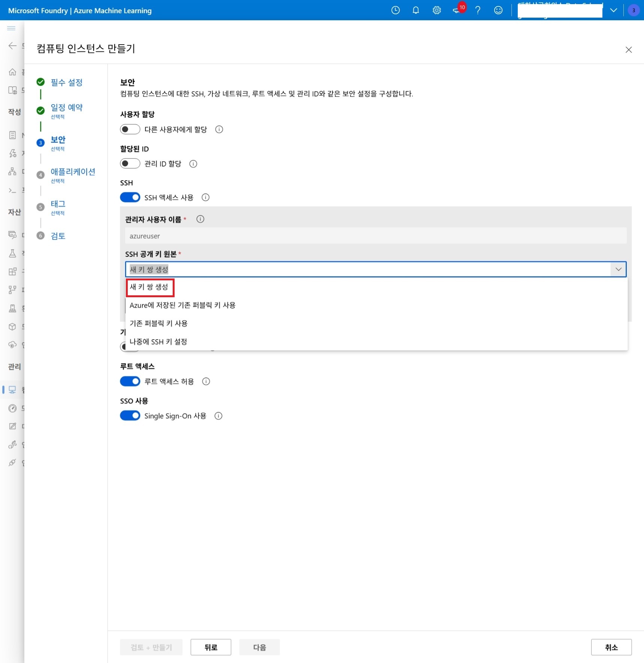The width and height of the screenshot is (644, 663).
Task: Open the Monitoring gauge icon in sidebar
Action: tap(12, 408)
